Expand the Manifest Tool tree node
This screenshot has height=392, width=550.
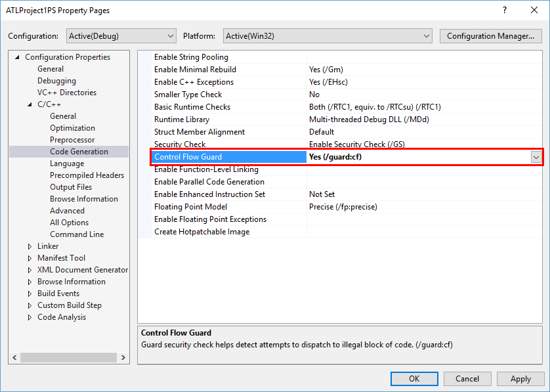click(30, 258)
